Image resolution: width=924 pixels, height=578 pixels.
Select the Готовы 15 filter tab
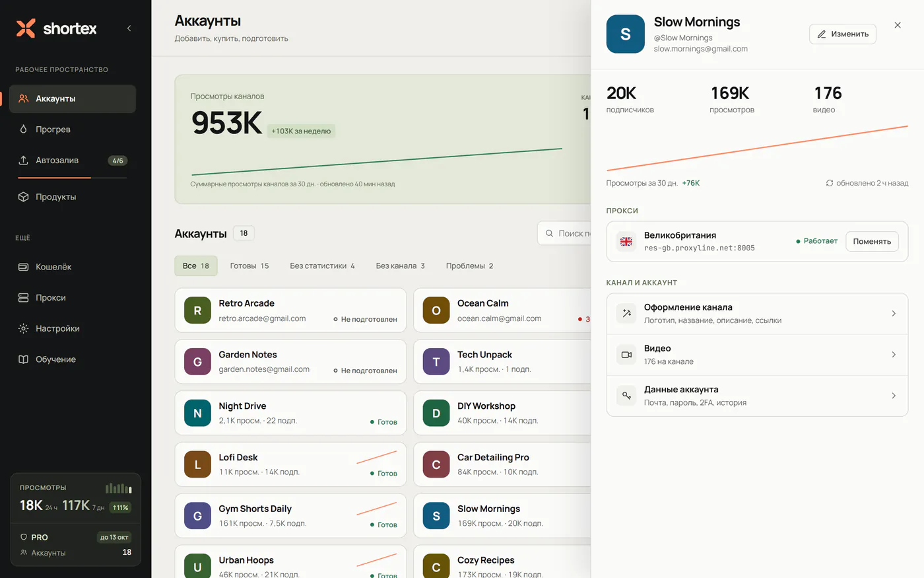249,266
